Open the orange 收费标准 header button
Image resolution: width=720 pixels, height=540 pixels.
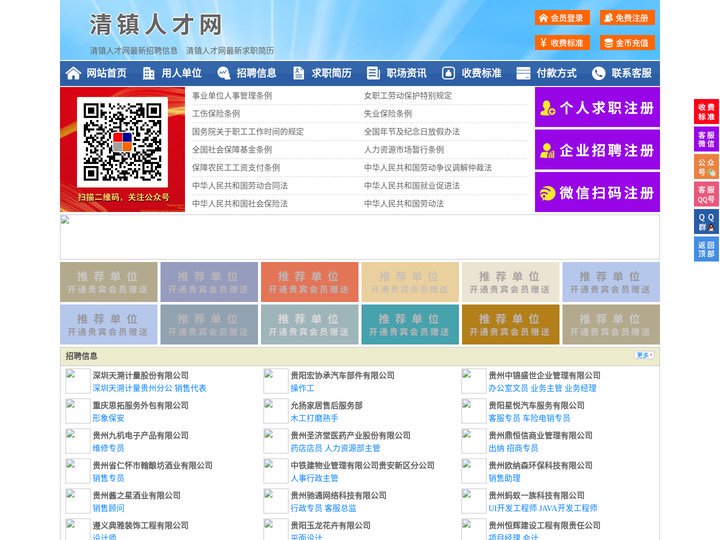(562, 43)
